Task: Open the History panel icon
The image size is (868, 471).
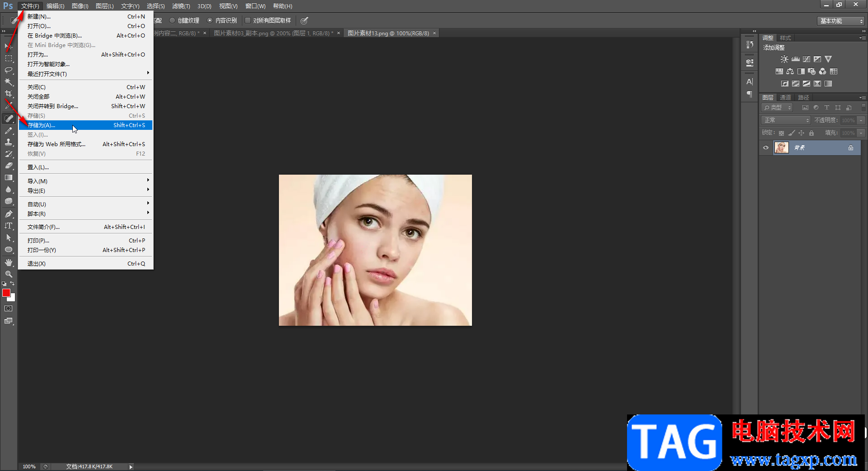Action: [750, 44]
